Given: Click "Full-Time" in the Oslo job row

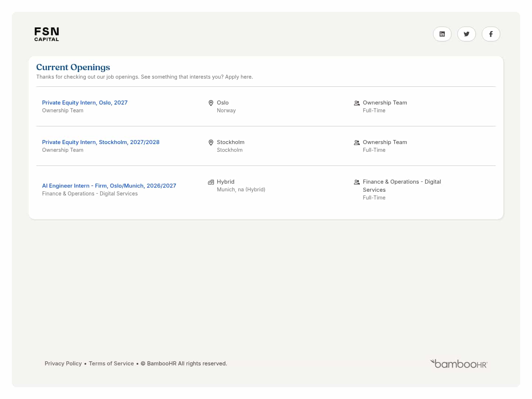Looking at the screenshot, I should pos(374,110).
